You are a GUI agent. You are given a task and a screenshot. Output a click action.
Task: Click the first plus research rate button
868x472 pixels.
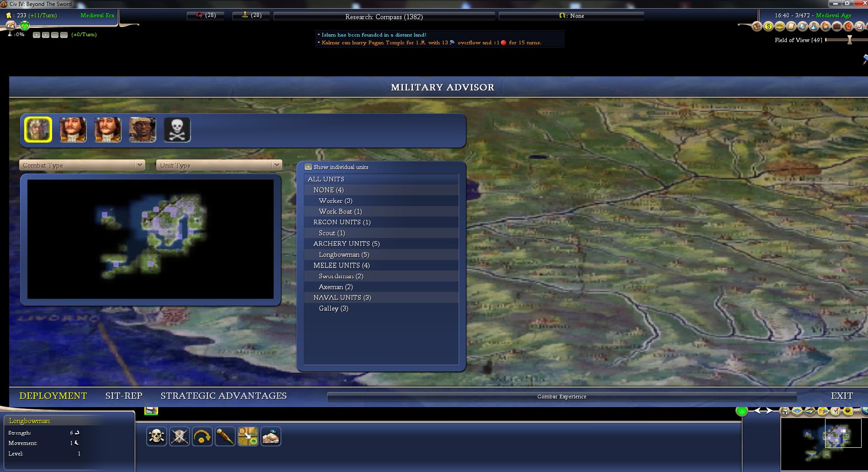tap(37, 35)
